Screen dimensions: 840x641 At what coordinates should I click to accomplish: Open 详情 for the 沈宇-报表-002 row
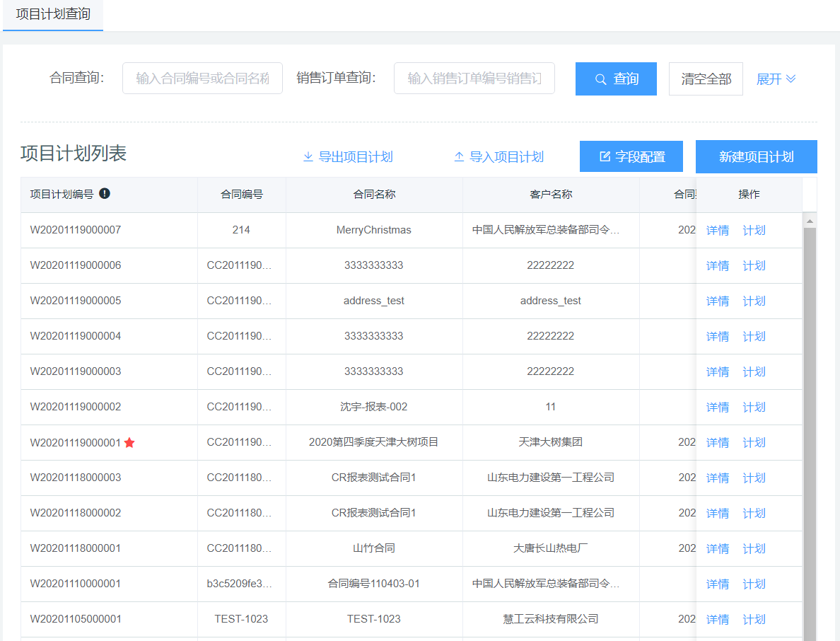pyautogui.click(x=717, y=408)
